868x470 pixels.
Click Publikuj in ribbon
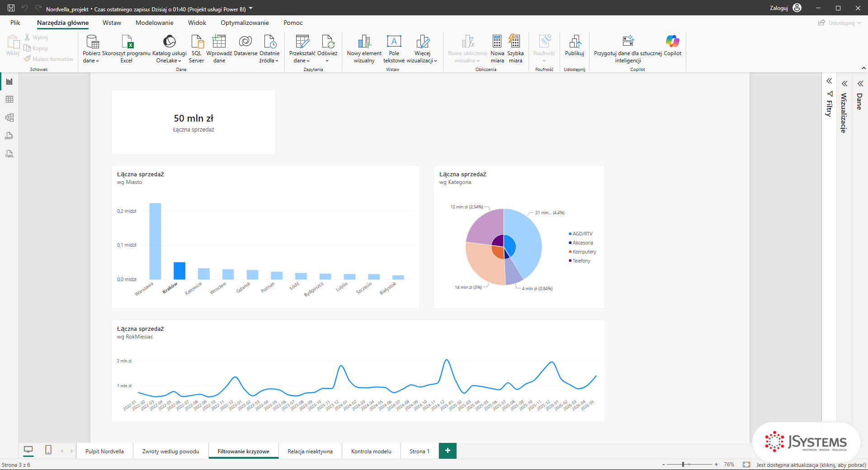pyautogui.click(x=574, y=46)
